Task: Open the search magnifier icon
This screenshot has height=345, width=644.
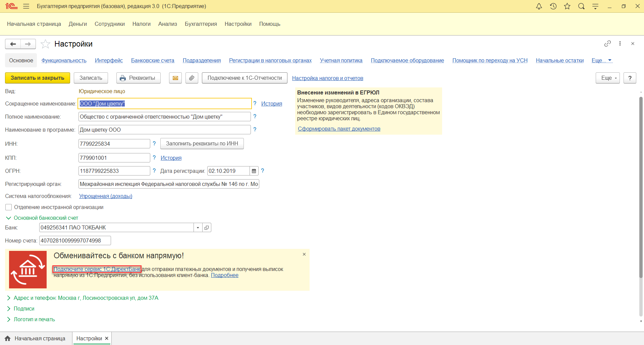Action: point(581,6)
